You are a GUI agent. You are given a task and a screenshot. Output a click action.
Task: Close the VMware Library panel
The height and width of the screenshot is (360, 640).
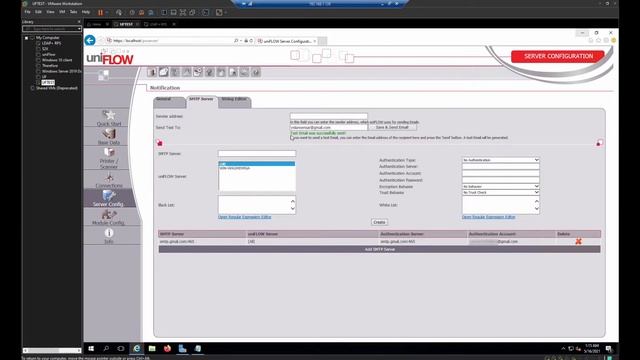79,22
